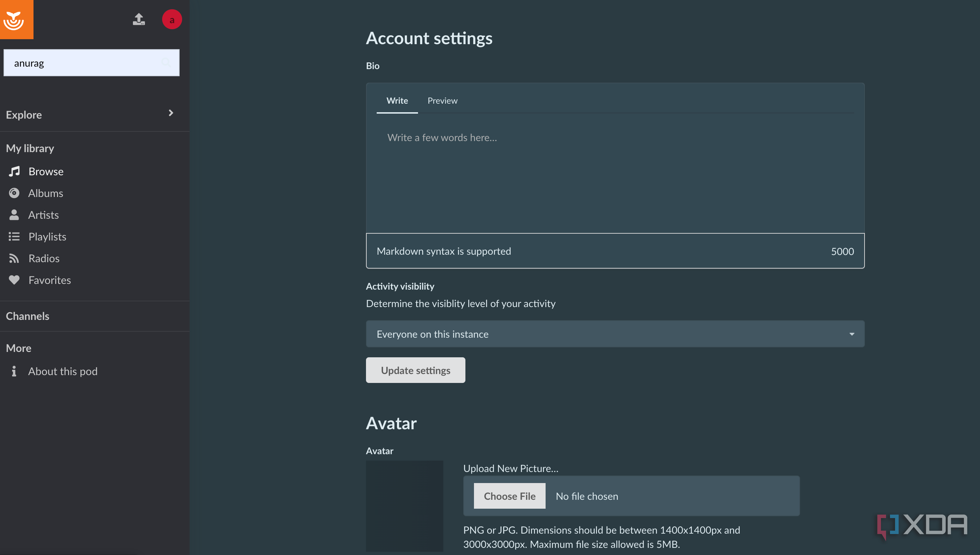Viewport: 980px width, 555px height.
Task: Click the feed icon beside Radios
Action: tap(14, 258)
